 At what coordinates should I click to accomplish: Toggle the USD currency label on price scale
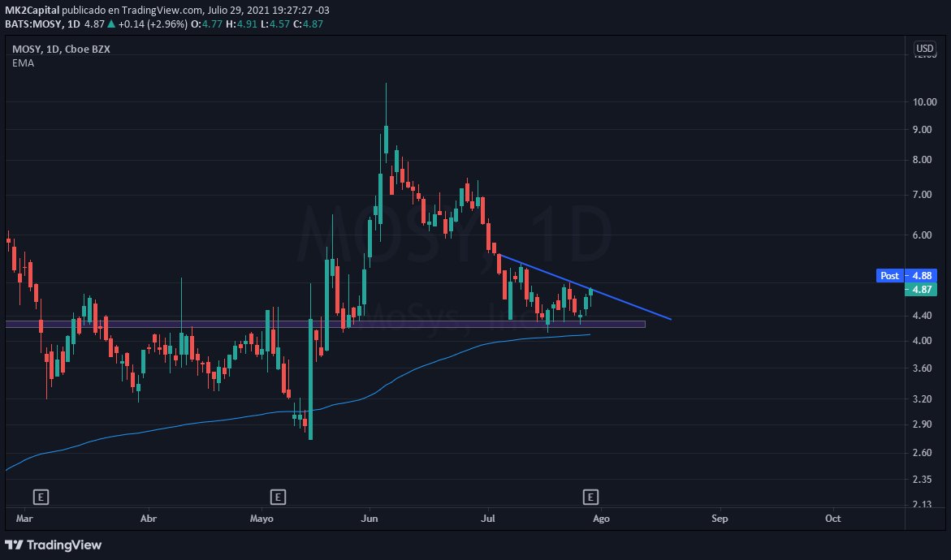point(924,48)
